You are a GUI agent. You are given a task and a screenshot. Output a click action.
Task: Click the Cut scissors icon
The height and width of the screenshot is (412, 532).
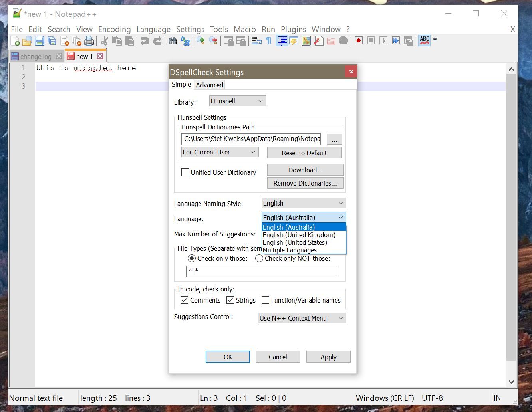click(104, 41)
